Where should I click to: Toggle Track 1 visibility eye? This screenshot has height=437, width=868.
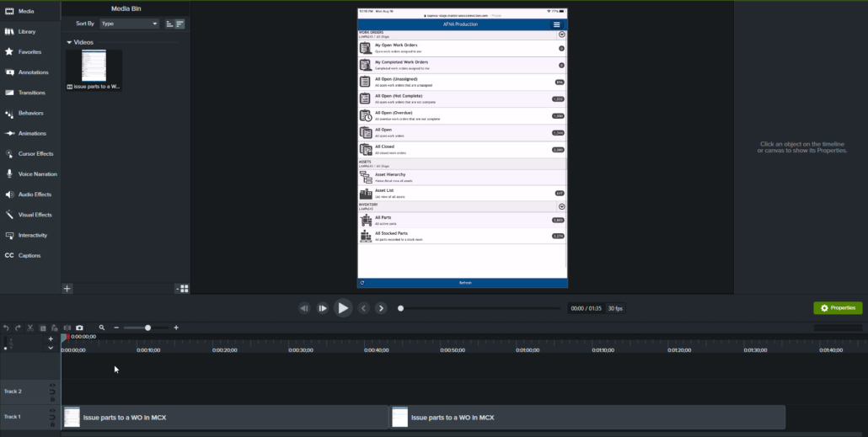(x=52, y=410)
